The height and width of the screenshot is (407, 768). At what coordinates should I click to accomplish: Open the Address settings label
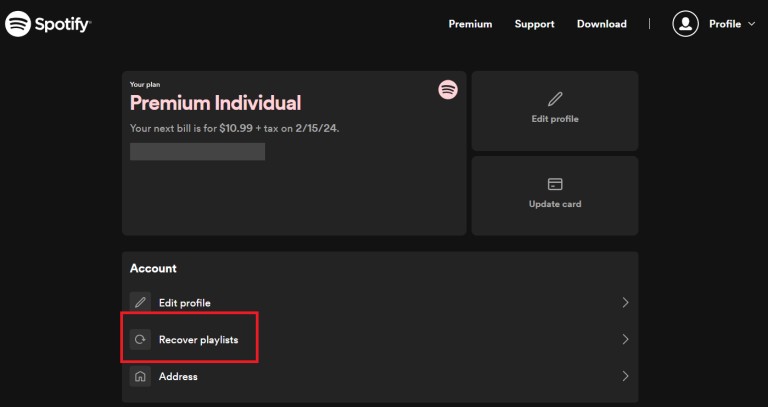tap(178, 377)
